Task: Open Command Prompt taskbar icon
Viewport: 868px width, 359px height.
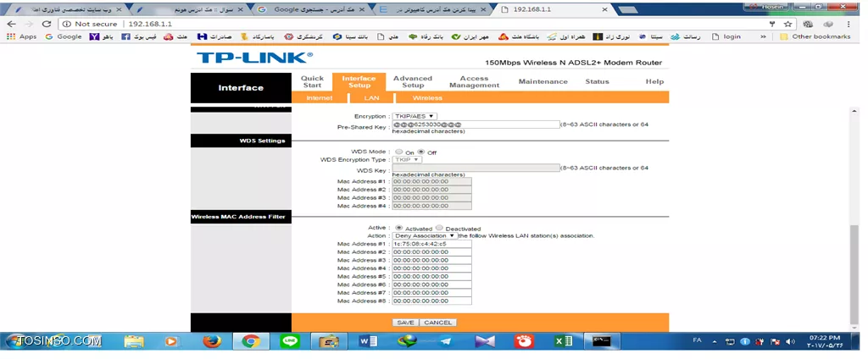Action: [x=601, y=342]
